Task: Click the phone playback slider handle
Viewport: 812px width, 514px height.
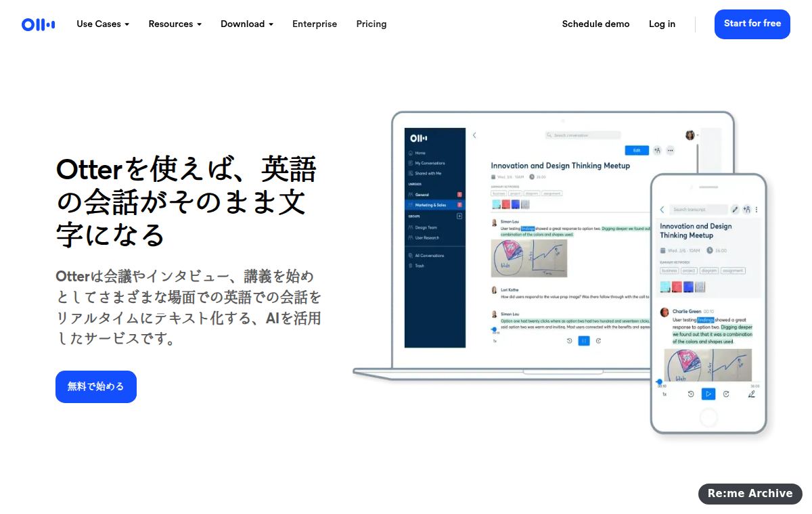Action: click(660, 382)
